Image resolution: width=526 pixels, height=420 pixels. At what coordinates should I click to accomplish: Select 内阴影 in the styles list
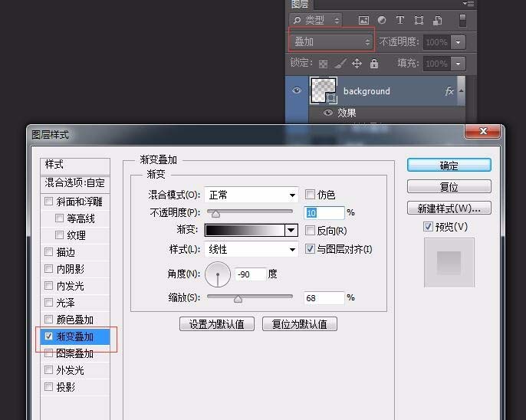point(70,269)
